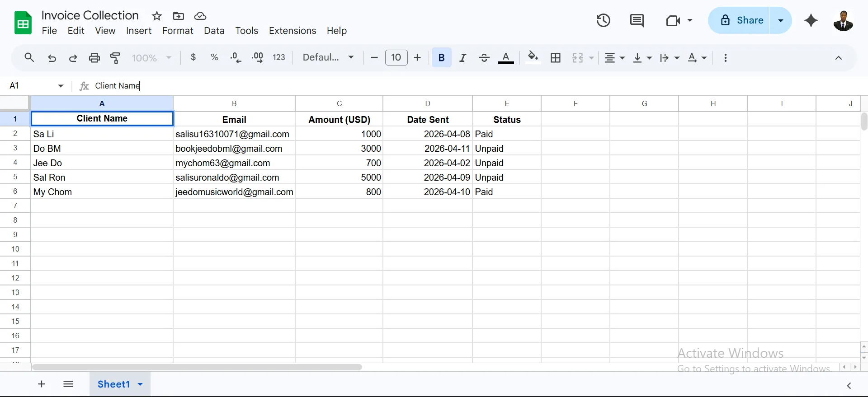Screen dimensions: 868x397
Task: Decrease decimal places
Action: click(x=236, y=57)
